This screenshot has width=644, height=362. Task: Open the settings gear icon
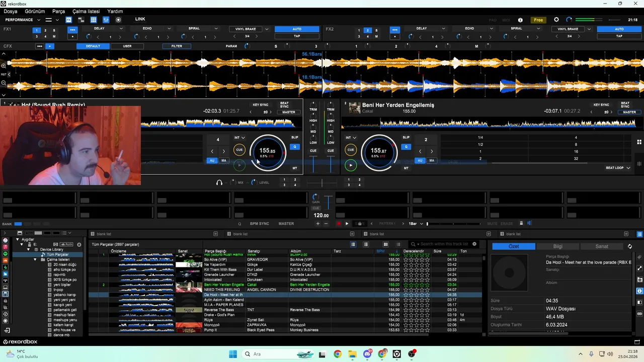tap(556, 20)
